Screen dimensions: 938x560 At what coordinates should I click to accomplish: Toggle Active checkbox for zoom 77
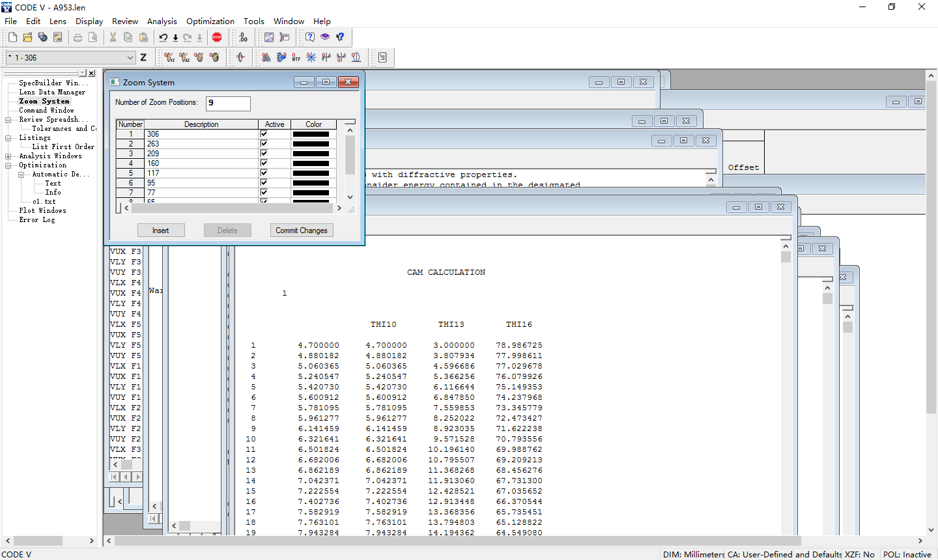tap(264, 193)
